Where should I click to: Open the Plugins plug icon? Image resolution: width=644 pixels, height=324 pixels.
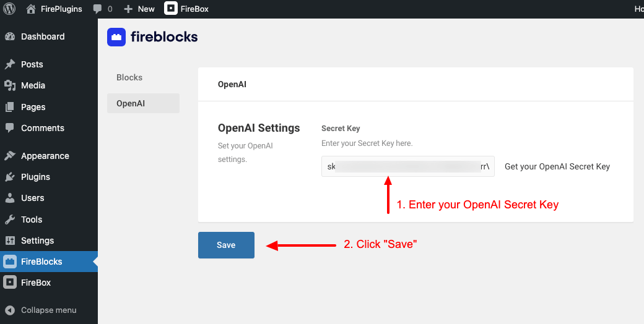pos(10,177)
